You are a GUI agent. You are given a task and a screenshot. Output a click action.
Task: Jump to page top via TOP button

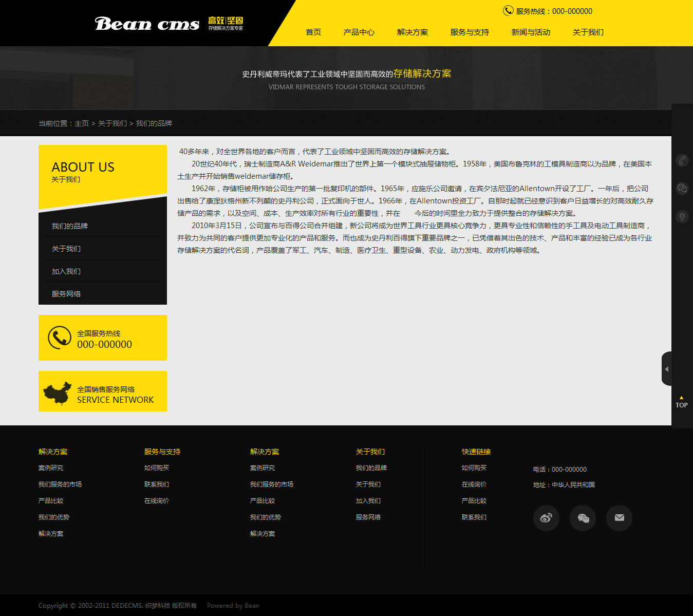pyautogui.click(x=681, y=402)
